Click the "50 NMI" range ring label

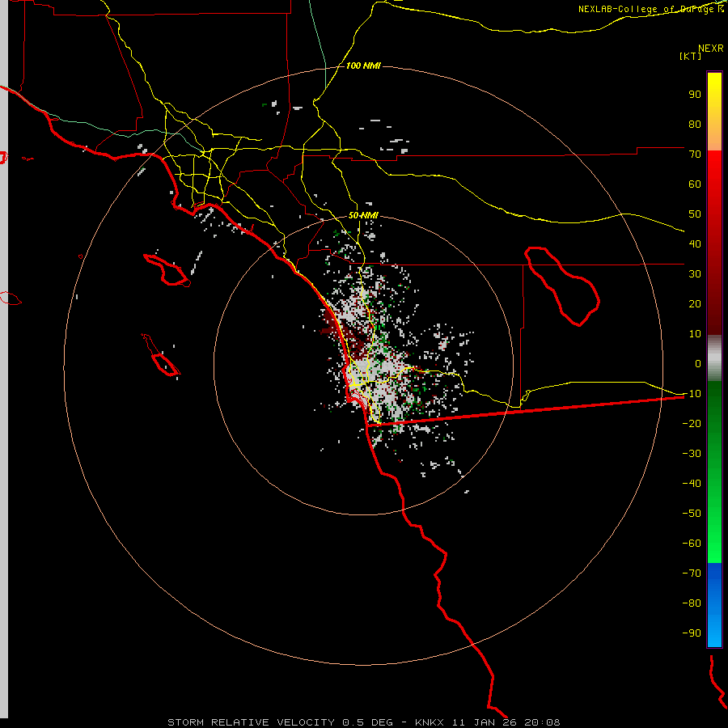(363, 215)
